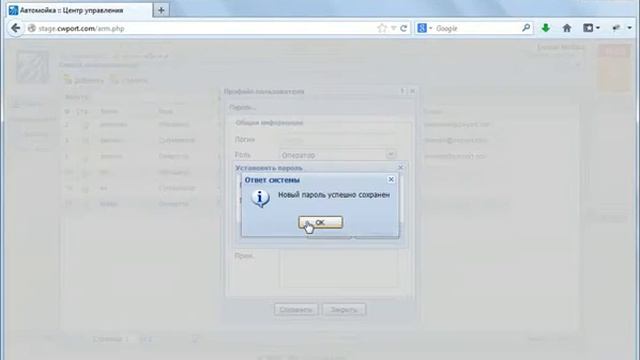
Task: Close the 'Установить пароль' dialog
Action: tap(400, 167)
